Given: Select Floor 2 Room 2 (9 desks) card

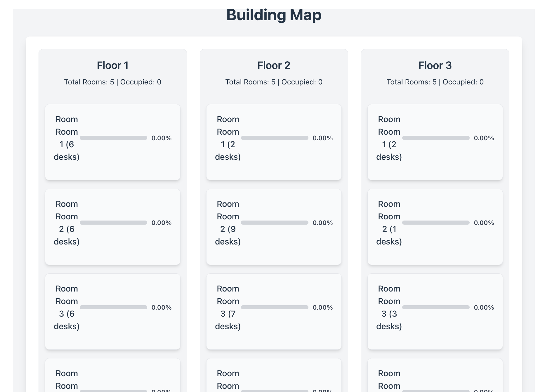Looking at the screenshot, I should click(274, 227).
